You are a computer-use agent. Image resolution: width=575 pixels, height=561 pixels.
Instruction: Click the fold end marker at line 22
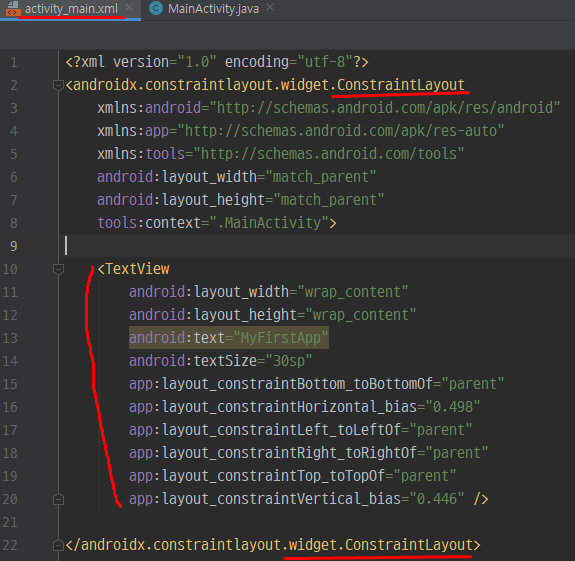[58, 546]
